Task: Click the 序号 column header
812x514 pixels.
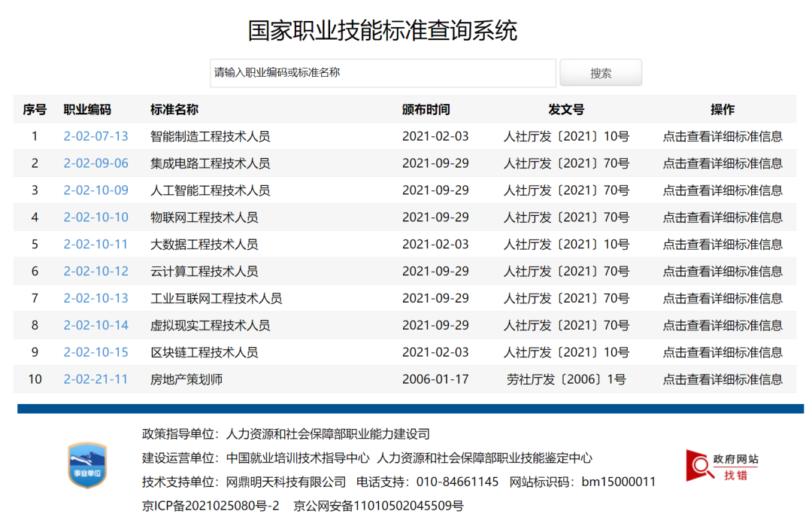Action: coord(35,109)
